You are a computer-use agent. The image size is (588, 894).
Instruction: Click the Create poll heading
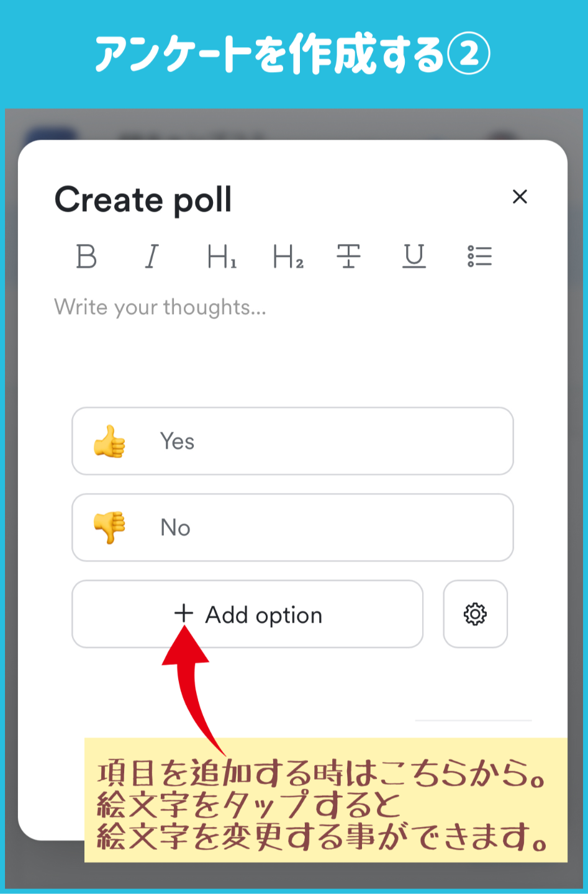click(143, 200)
